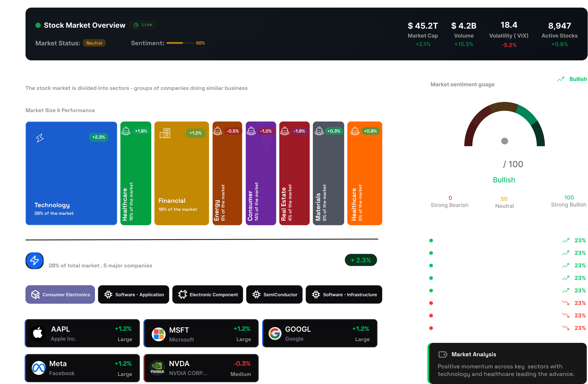Click the Live status badge

tap(143, 25)
